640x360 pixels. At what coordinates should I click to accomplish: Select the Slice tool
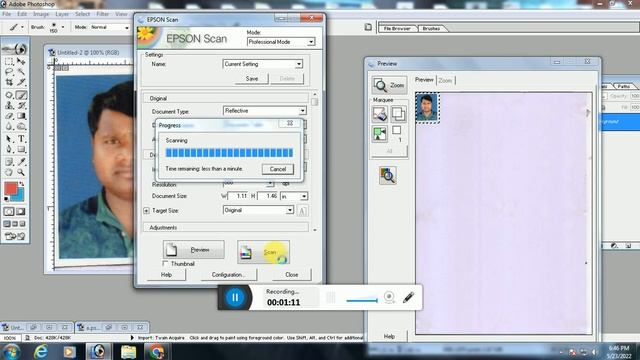coord(21,82)
